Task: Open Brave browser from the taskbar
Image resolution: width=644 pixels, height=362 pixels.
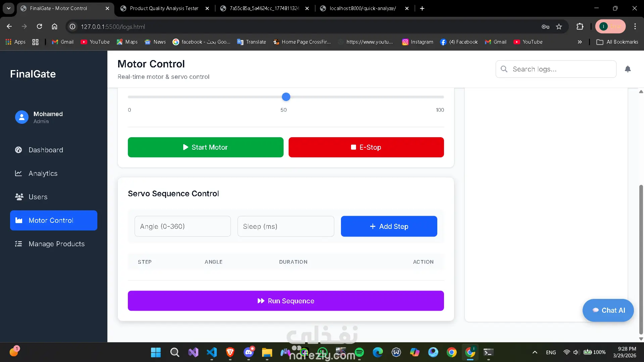Action: tap(230, 352)
